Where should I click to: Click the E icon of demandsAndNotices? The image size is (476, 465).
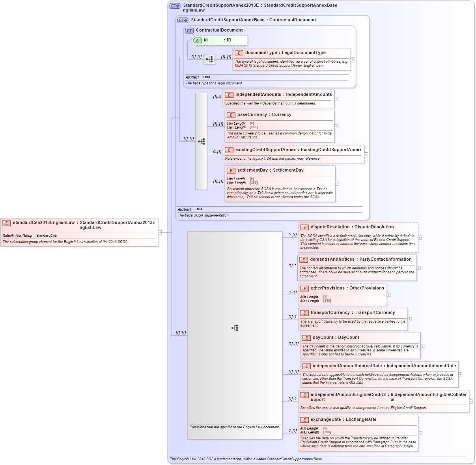304,260
